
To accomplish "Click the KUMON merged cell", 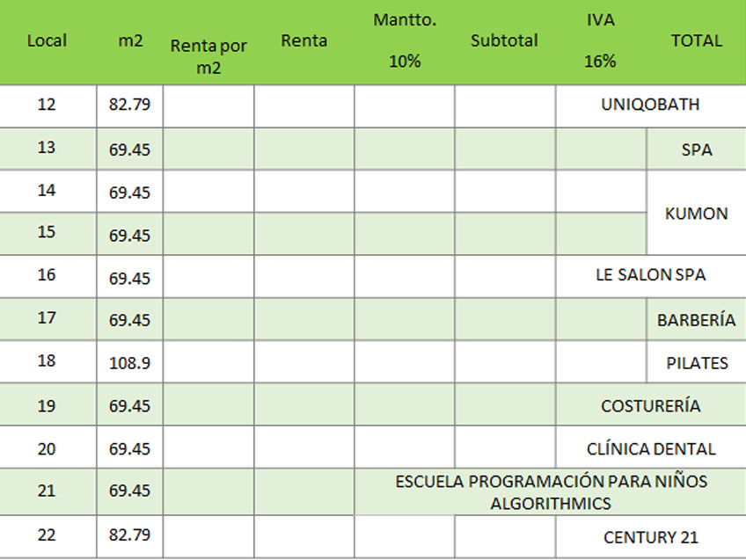I will tap(696, 213).
